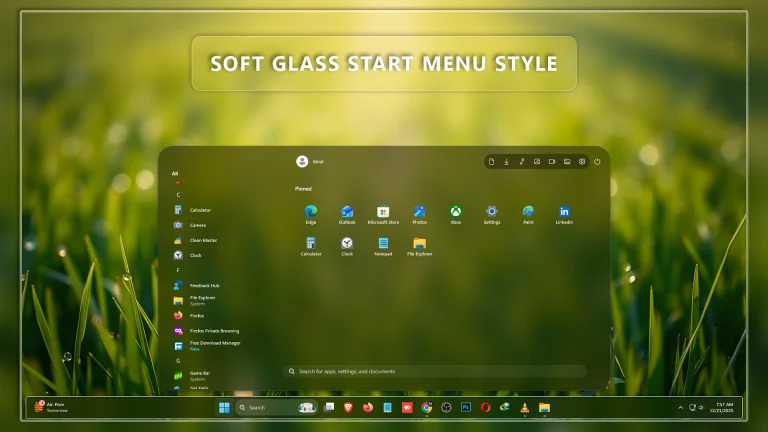Viewport: 768px width, 432px height.
Task: Launch Photoshop from the taskbar
Action: pyautogui.click(x=466, y=408)
